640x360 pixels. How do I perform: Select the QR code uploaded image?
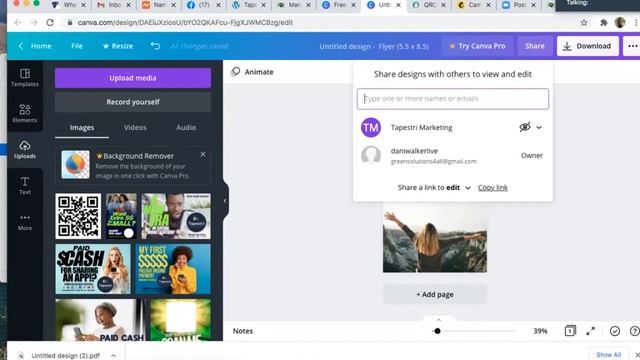click(x=78, y=216)
